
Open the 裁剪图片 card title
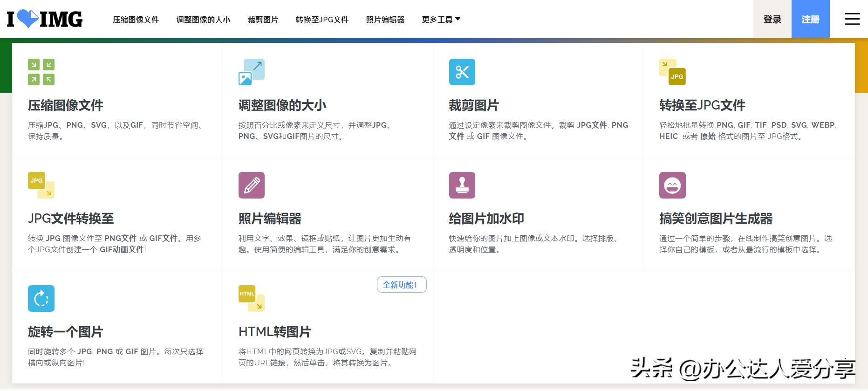474,105
